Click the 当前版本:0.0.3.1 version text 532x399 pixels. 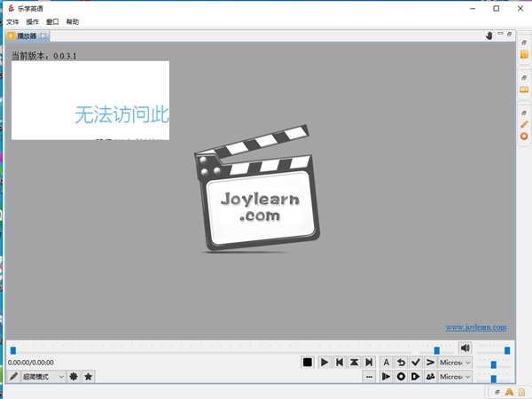(x=44, y=56)
